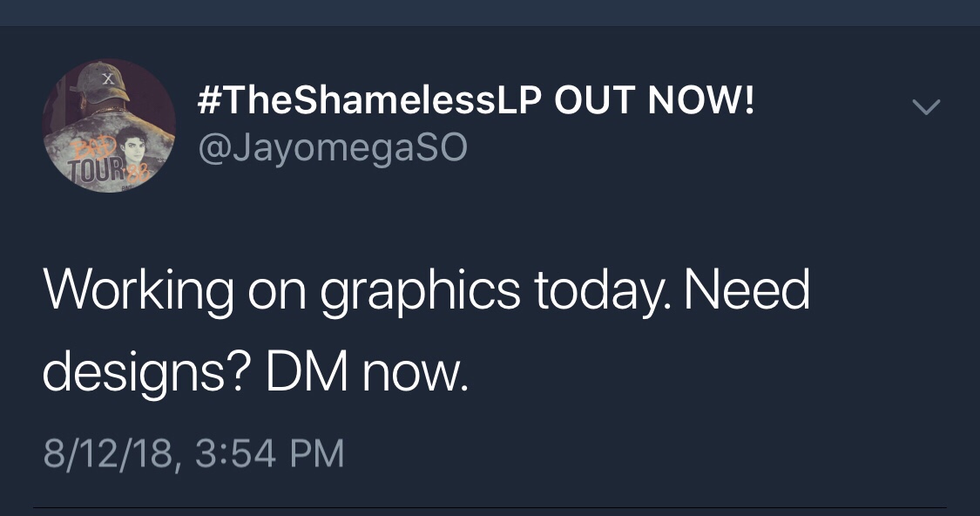Click the word "on" in the tweet

click(x=277, y=294)
